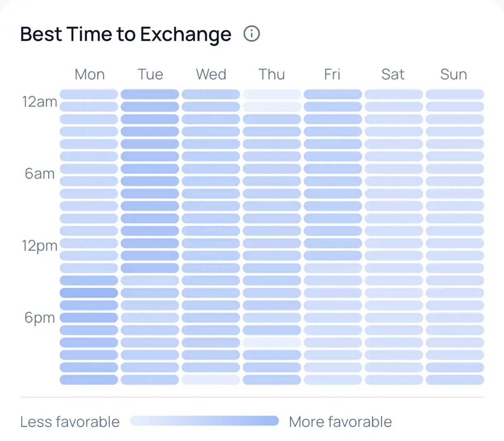The width and height of the screenshot is (504, 441).
Task: Open the info tooltip next to the title
Action: pos(252,34)
